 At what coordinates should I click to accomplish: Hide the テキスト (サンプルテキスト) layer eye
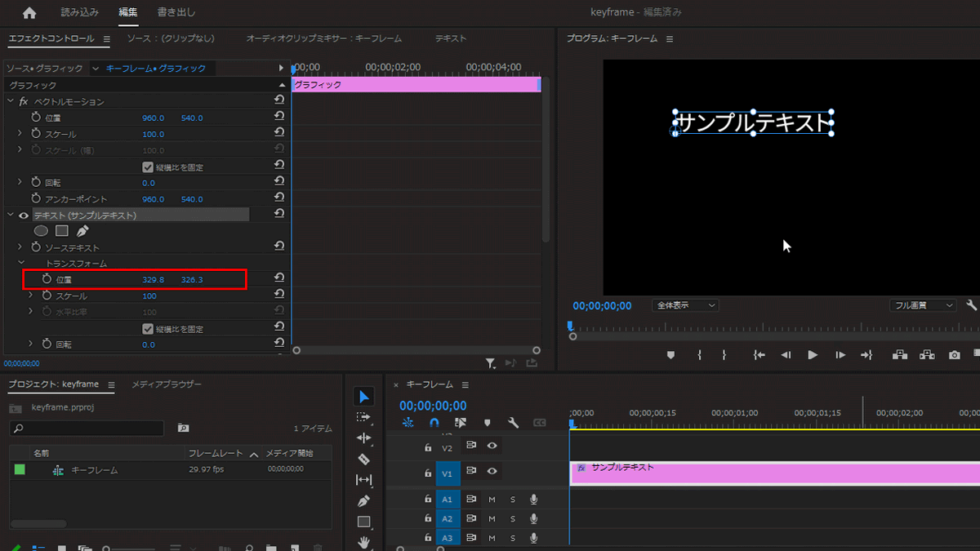point(24,216)
